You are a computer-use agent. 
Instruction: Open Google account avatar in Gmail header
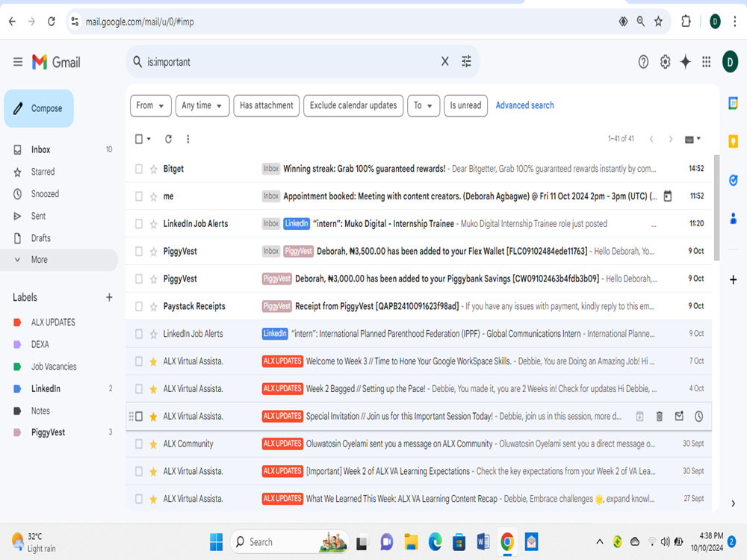(x=730, y=62)
